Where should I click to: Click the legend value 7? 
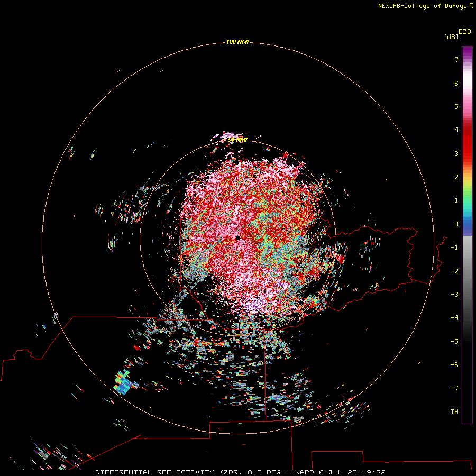[x=456, y=59]
